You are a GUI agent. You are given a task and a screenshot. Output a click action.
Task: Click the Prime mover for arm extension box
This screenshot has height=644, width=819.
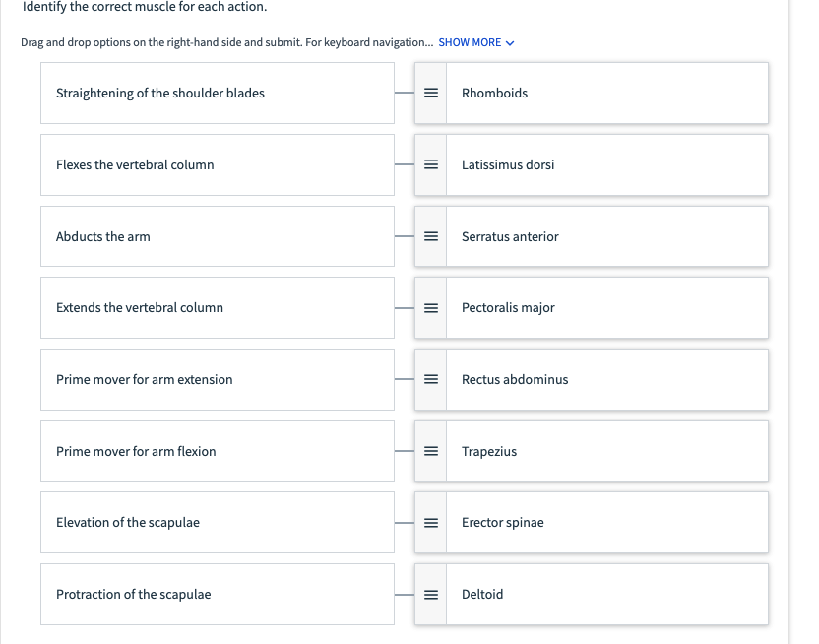(x=218, y=380)
